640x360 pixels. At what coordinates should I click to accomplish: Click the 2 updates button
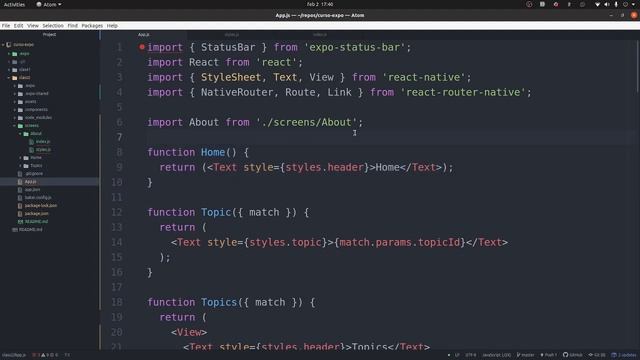click(x=624, y=355)
